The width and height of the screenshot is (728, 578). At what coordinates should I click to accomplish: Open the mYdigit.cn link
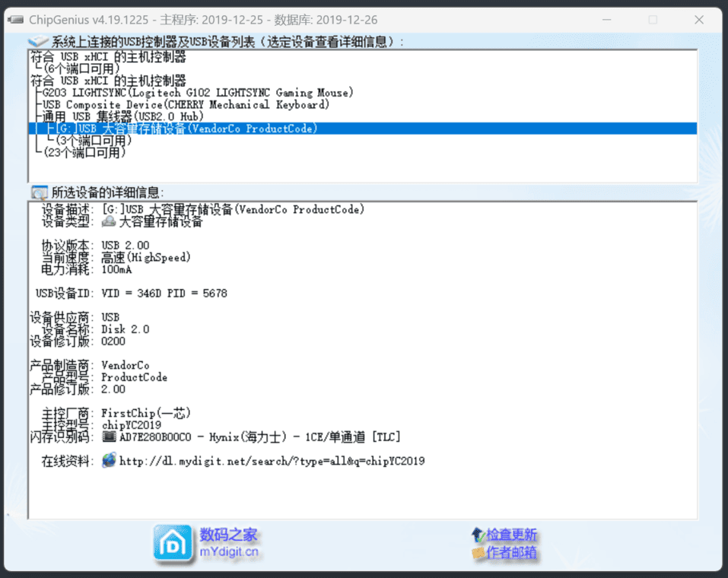(229, 552)
